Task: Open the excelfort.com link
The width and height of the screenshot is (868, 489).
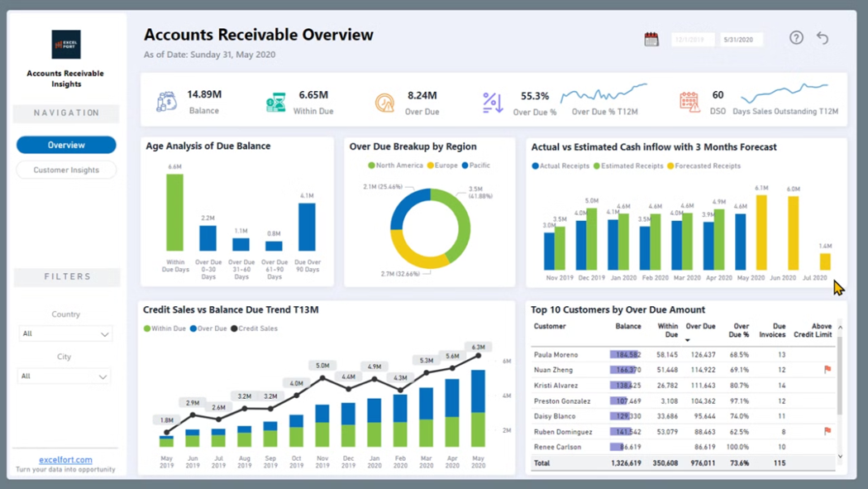Action: 65,459
